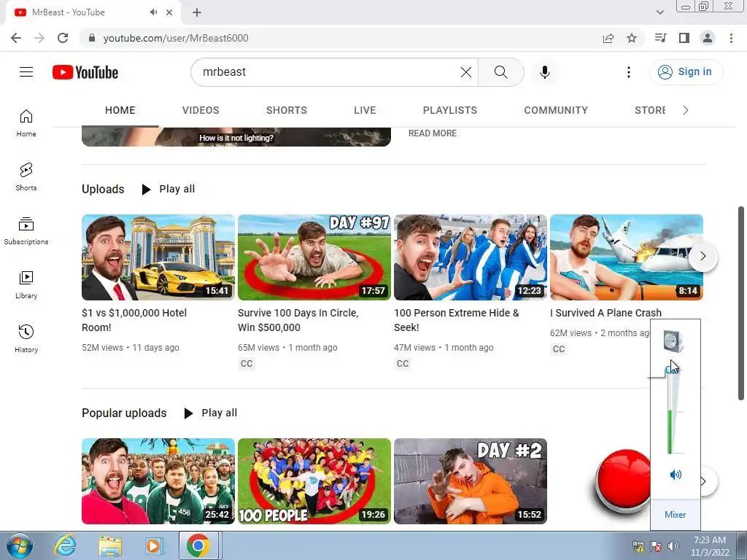Screen dimensions: 747x560
Task: Click the tray volume speaker icon
Action: [x=673, y=546]
